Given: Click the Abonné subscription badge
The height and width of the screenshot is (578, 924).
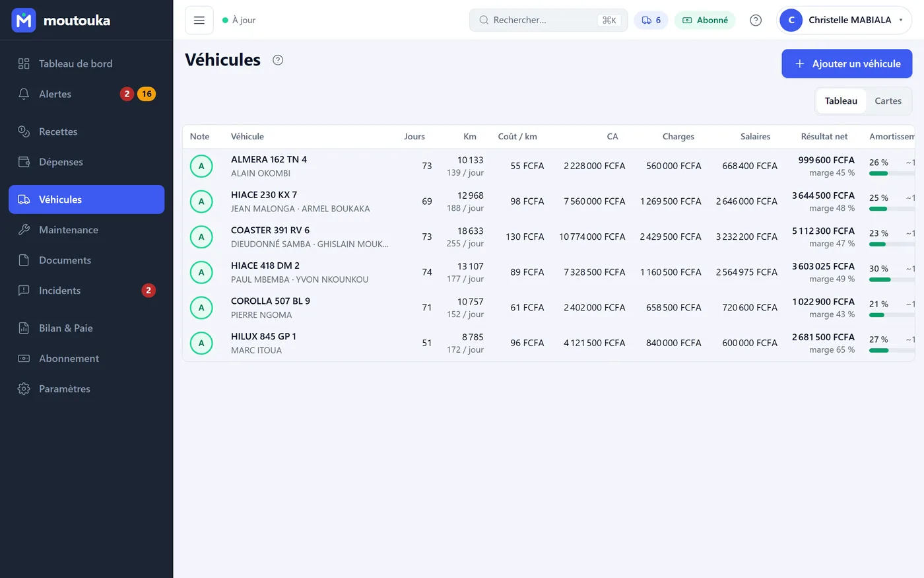Looking at the screenshot, I should (705, 20).
